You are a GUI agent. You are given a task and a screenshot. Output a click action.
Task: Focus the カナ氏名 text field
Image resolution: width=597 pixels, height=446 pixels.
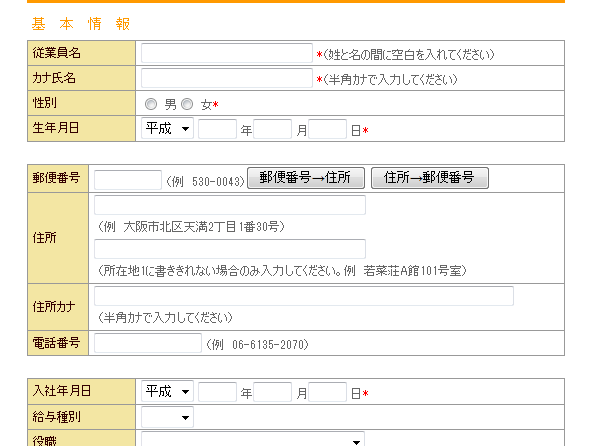click(227, 78)
